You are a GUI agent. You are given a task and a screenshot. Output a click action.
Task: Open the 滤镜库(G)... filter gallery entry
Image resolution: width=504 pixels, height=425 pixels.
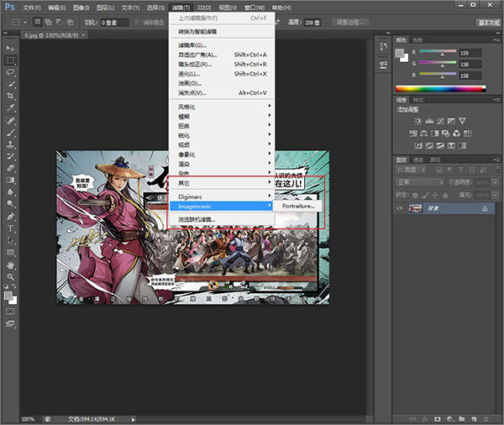pyautogui.click(x=192, y=45)
